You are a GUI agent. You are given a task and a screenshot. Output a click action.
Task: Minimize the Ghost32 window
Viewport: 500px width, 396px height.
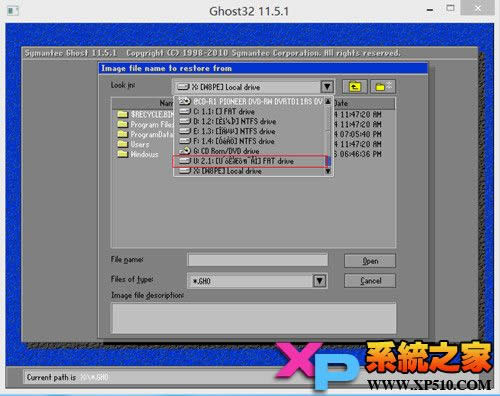430,10
